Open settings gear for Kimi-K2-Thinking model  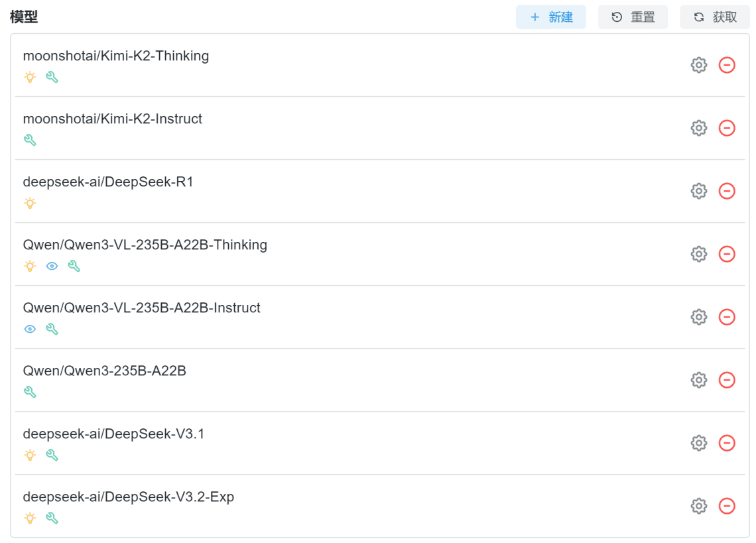tap(698, 65)
